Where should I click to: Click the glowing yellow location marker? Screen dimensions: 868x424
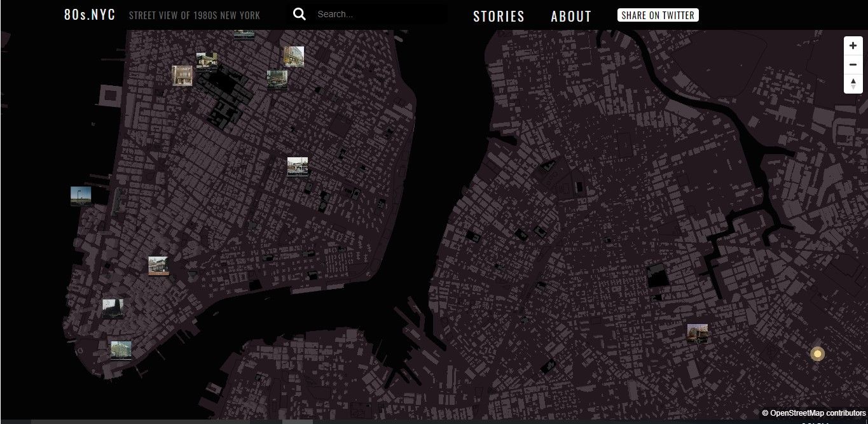click(817, 354)
